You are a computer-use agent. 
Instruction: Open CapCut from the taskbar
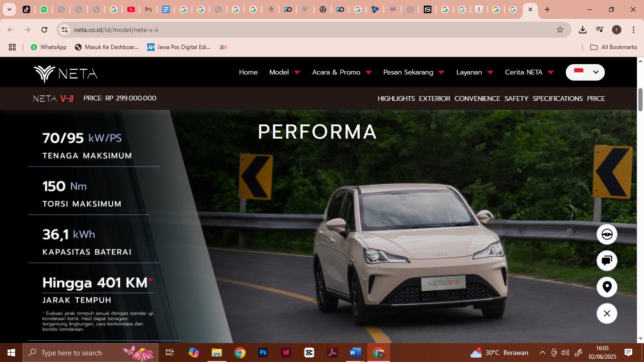click(309, 353)
